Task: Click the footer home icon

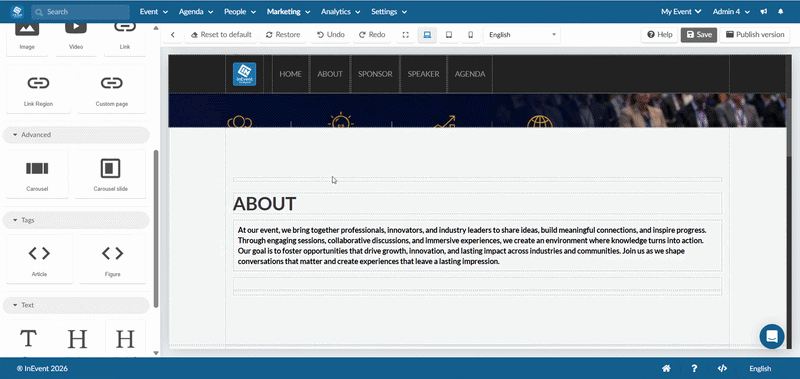Action: click(666, 368)
